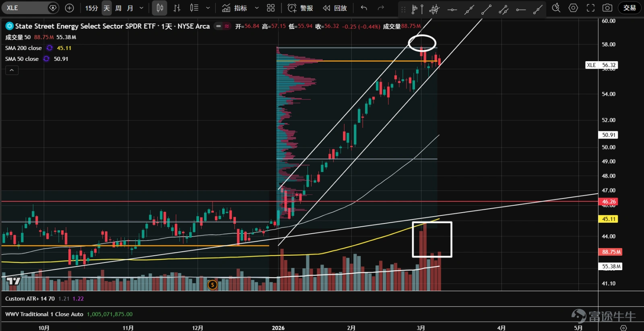Select the candlestick chart style

(160, 8)
